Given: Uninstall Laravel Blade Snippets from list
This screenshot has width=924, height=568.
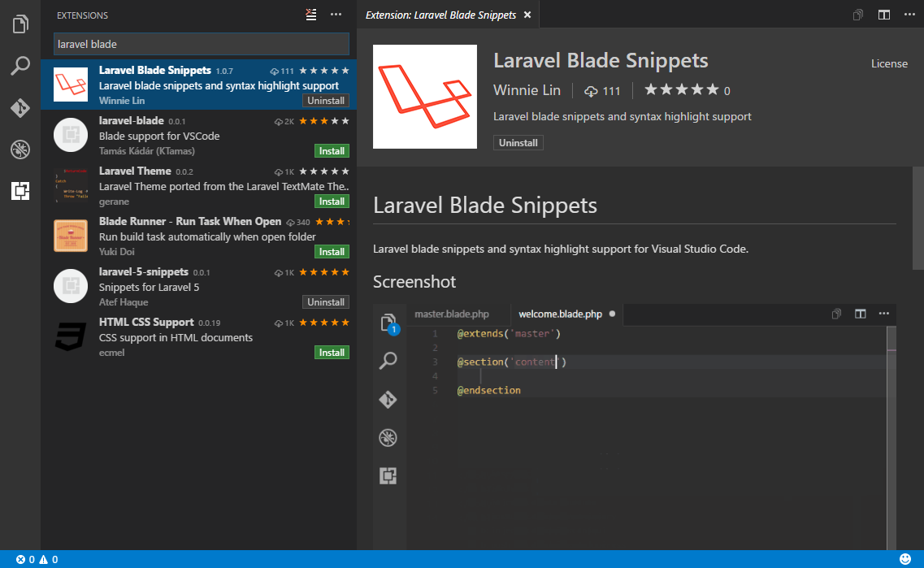Looking at the screenshot, I should pyautogui.click(x=325, y=101).
